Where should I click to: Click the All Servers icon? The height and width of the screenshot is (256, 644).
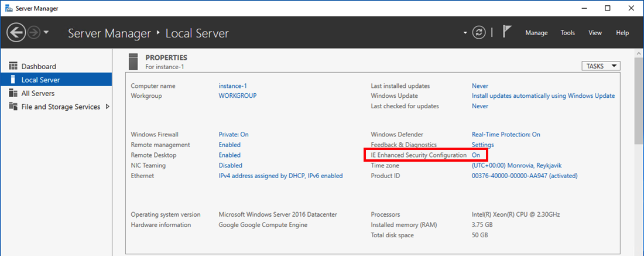(x=13, y=93)
